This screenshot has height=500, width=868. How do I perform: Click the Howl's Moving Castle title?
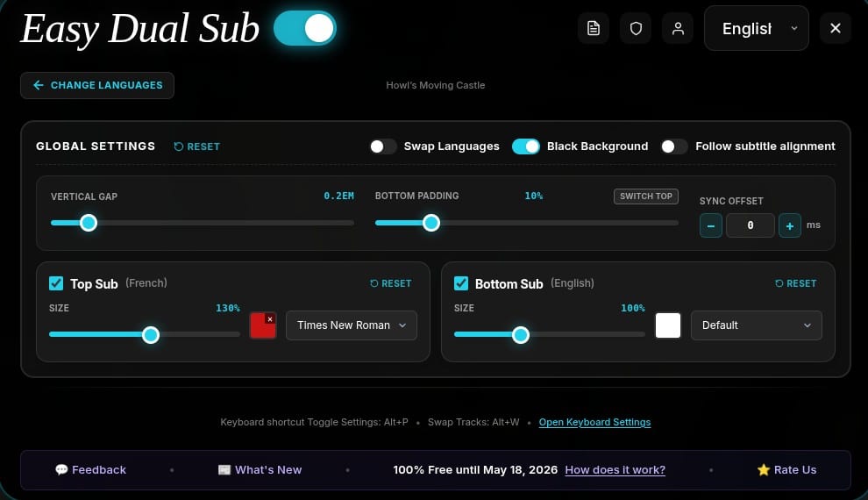point(436,85)
